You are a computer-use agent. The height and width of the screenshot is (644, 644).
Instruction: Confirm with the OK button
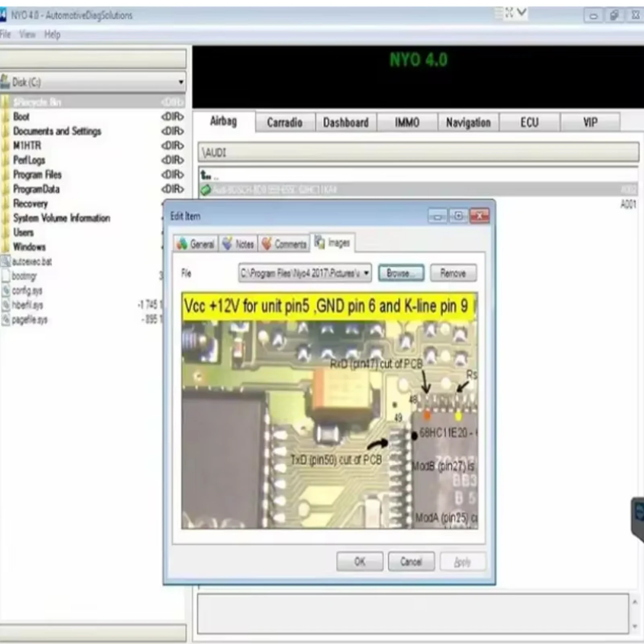pyautogui.click(x=359, y=561)
